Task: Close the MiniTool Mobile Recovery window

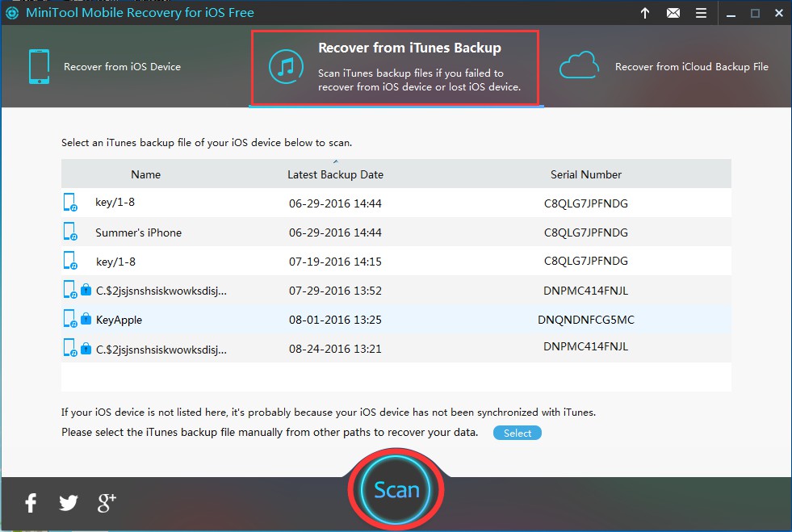Action: [x=779, y=13]
